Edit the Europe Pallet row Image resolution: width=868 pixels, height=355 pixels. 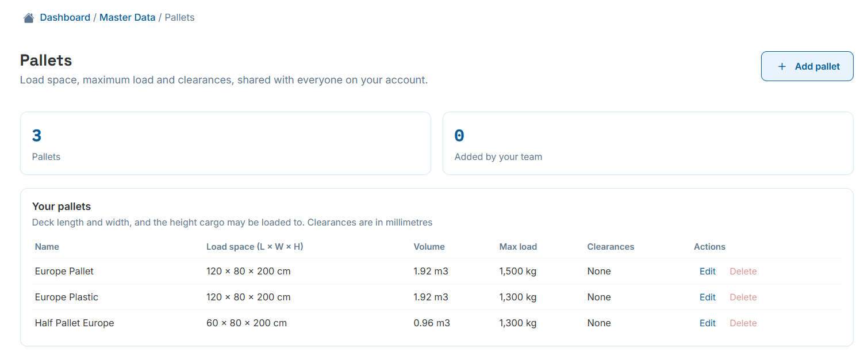click(x=708, y=271)
